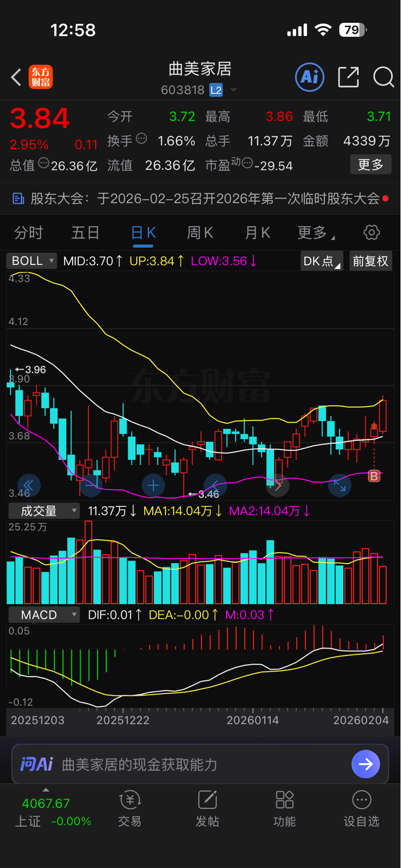The image size is (401, 868).
Task: Open the 东方财富 logo icon
Action: coord(41,77)
